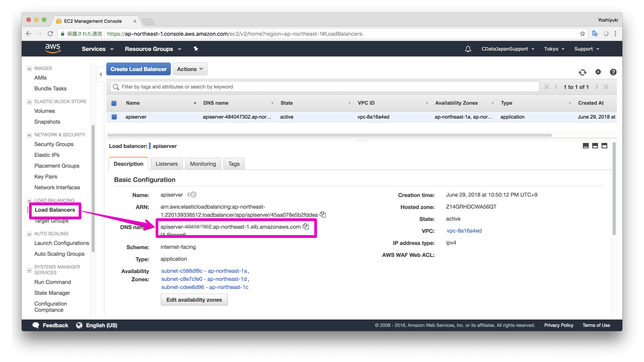Click Create Load Balancer button

pyautogui.click(x=138, y=69)
